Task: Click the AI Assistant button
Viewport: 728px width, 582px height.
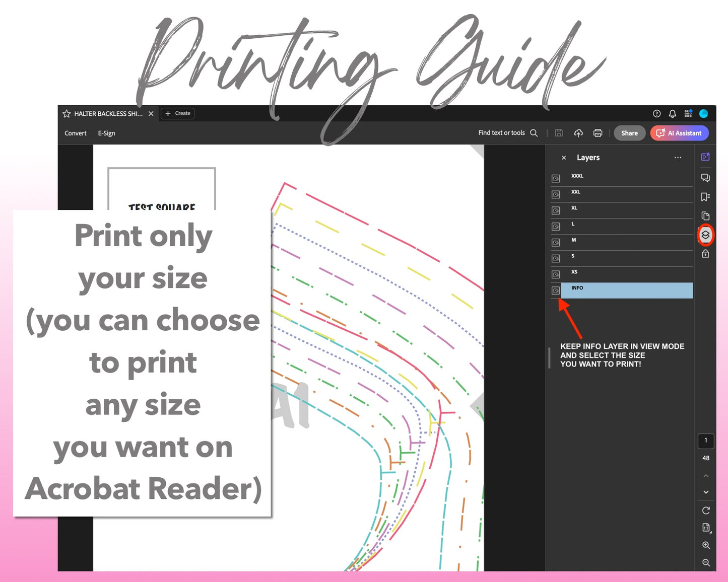Action: 679,133
